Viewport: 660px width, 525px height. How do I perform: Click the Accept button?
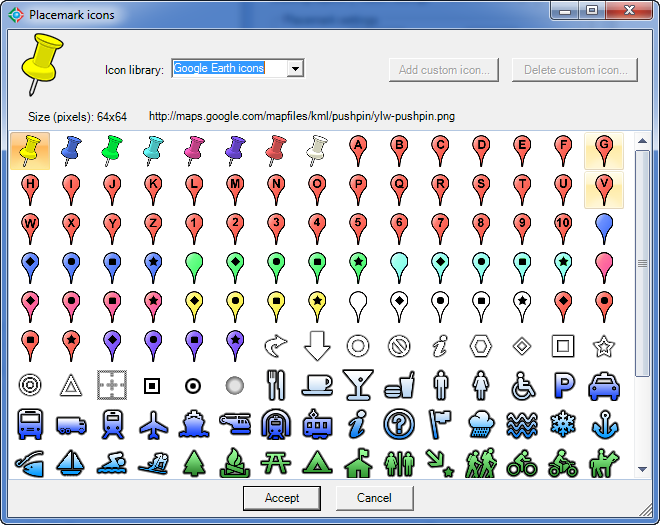pos(282,498)
